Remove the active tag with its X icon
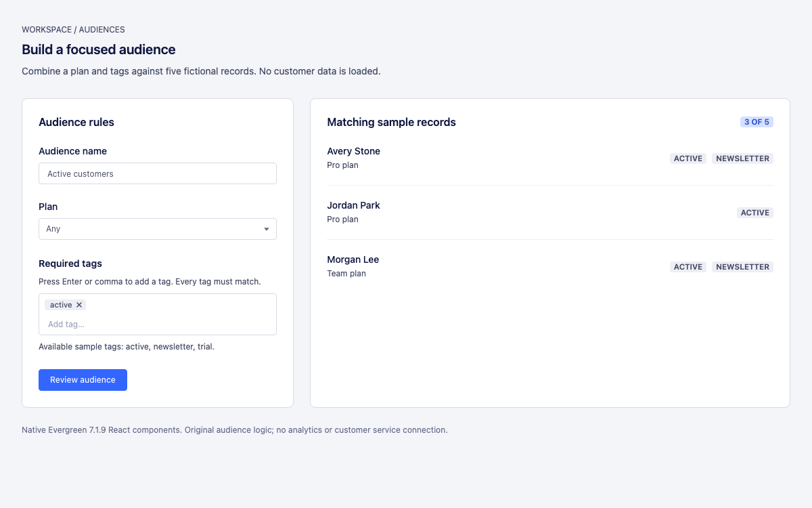Screen dimensions: 812x508 [x=79, y=305]
